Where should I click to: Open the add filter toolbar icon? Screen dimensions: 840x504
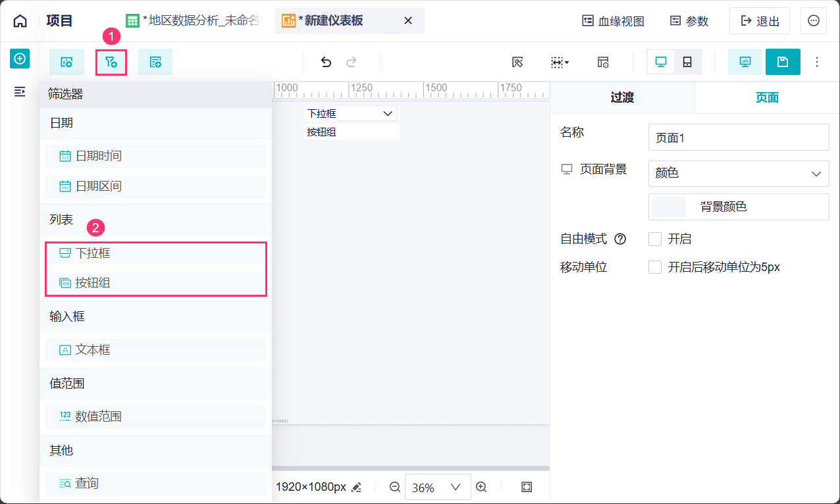(111, 62)
